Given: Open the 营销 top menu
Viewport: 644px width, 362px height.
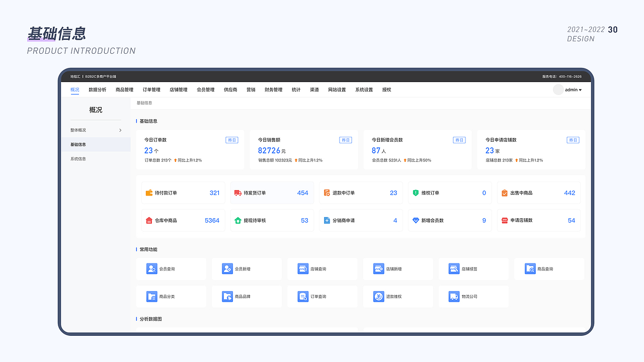Looking at the screenshot, I should pyautogui.click(x=251, y=90).
